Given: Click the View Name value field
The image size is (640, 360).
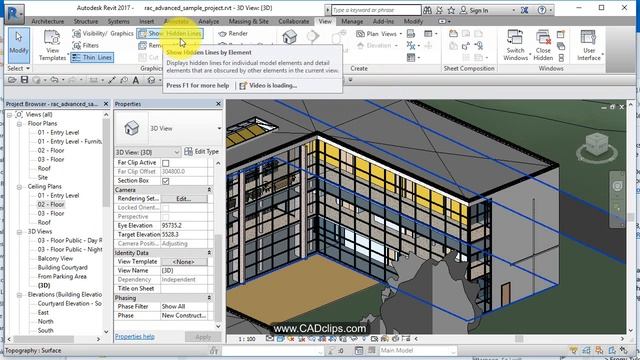Looking at the screenshot, I should (x=184, y=271).
